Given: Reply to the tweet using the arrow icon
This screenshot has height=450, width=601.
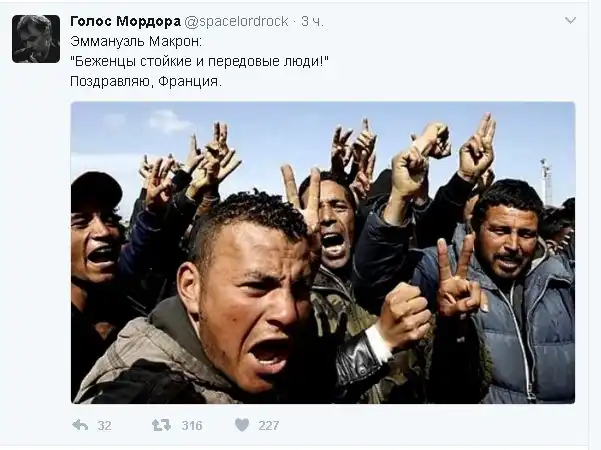Looking at the screenshot, I should tap(80, 425).
